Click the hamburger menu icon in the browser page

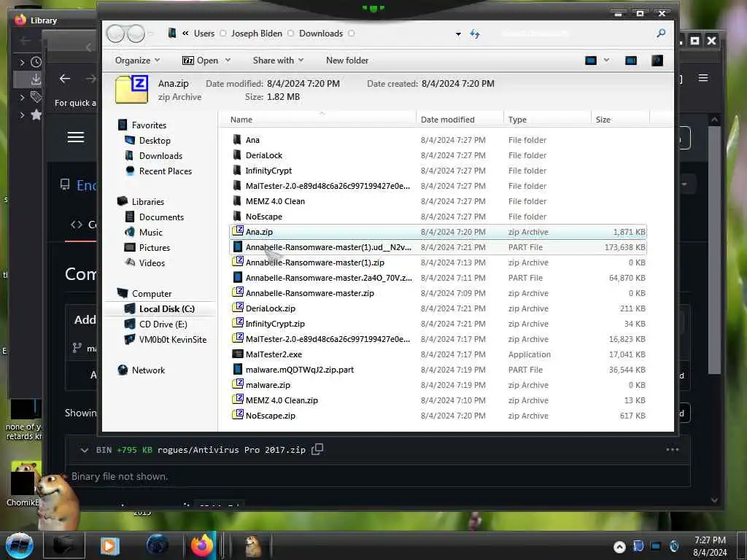click(76, 137)
